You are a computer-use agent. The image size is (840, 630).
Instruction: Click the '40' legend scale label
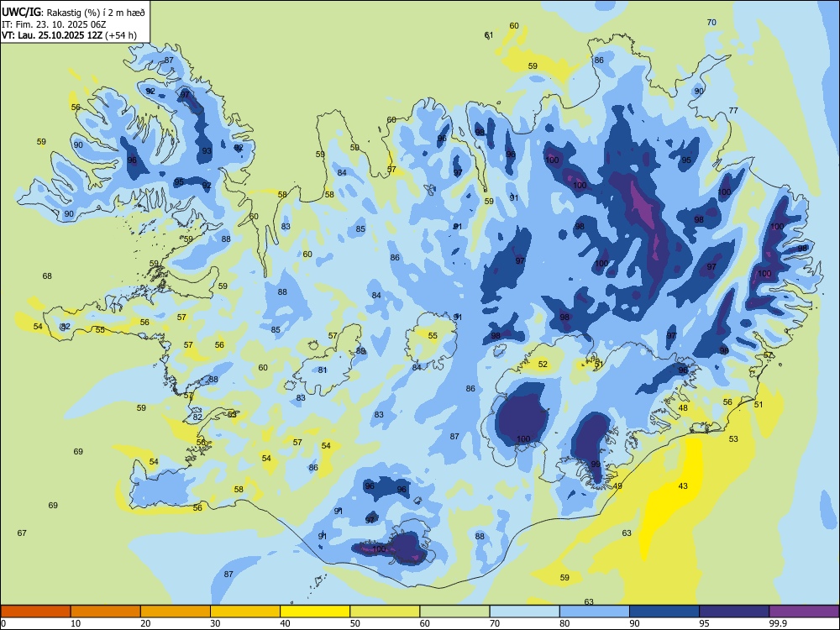coord(286,623)
